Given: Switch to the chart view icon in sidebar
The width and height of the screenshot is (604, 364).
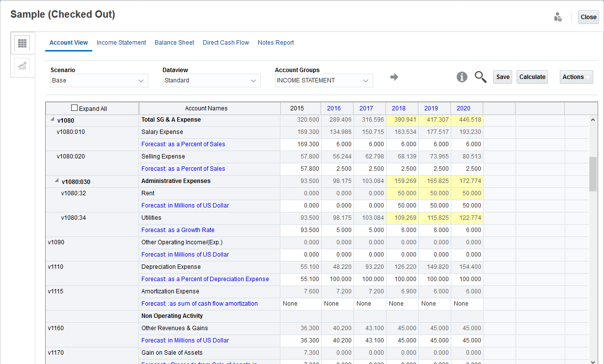Looking at the screenshot, I should click(22, 66).
